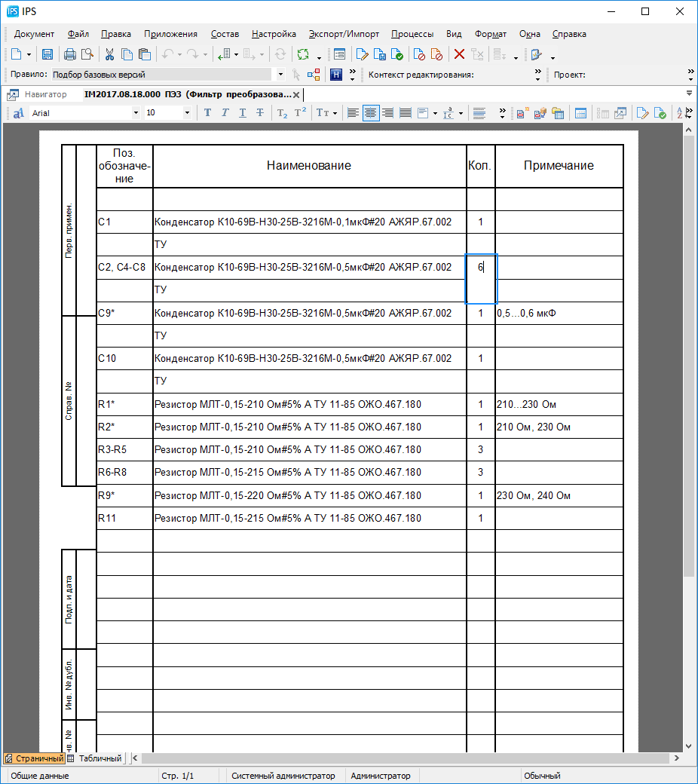Toggle bold text formatting
This screenshot has width=698, height=784.
[x=207, y=113]
